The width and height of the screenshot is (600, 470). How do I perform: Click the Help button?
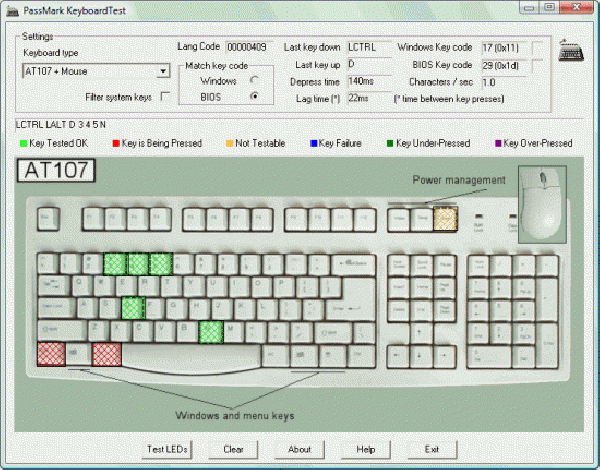(366, 449)
